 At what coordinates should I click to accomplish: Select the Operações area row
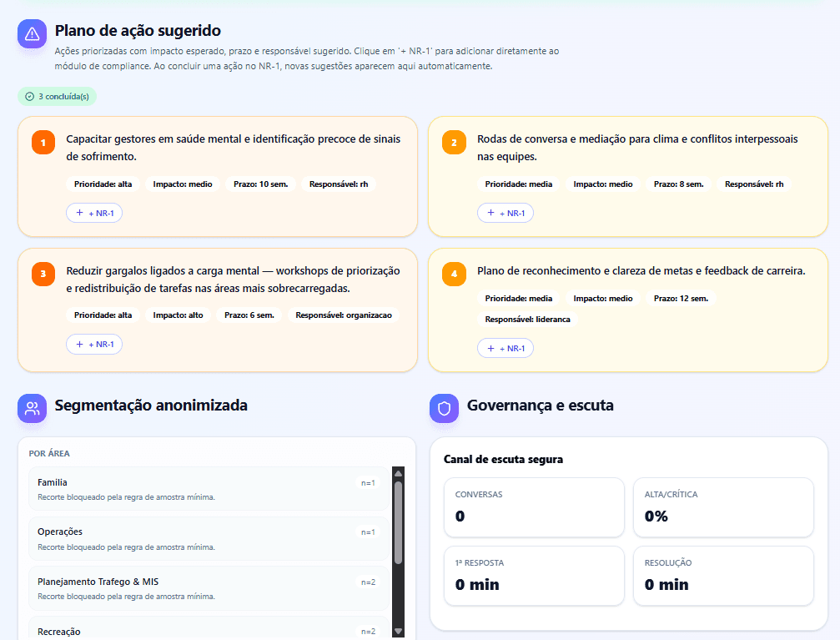click(209, 539)
